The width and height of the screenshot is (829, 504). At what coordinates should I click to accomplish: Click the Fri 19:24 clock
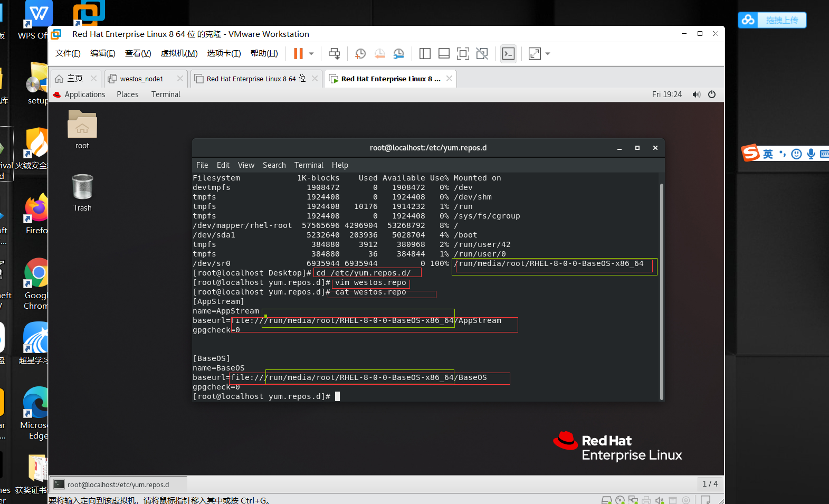click(x=667, y=94)
